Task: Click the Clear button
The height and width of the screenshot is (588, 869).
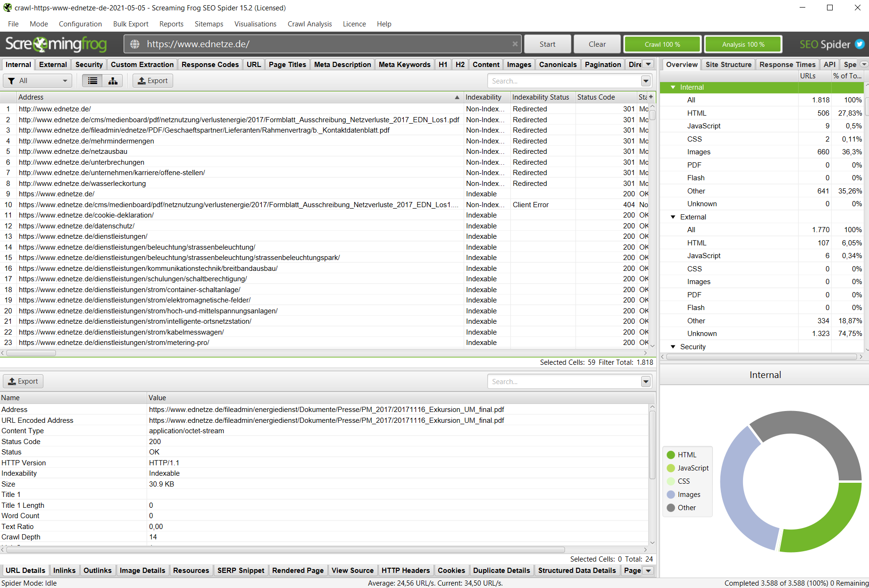Action: (x=597, y=44)
